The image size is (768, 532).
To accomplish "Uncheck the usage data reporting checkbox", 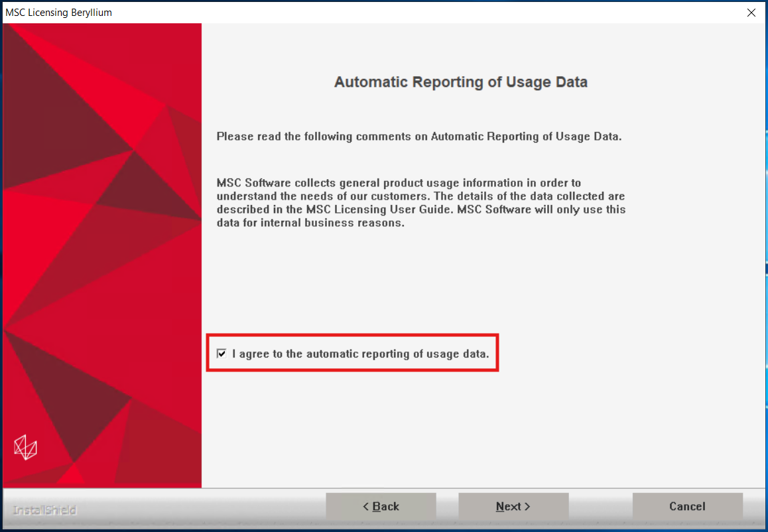I will (x=222, y=354).
